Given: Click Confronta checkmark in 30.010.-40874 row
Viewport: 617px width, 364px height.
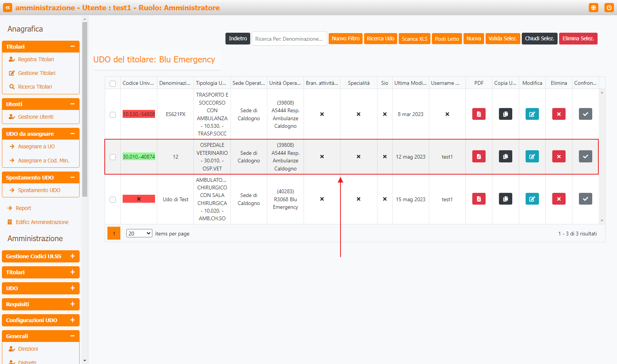Looking at the screenshot, I should coord(585,156).
